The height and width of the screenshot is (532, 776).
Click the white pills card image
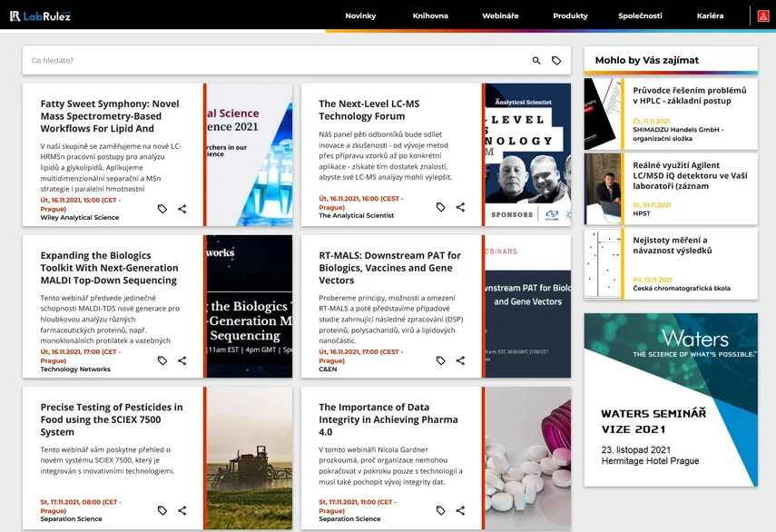[527, 458]
